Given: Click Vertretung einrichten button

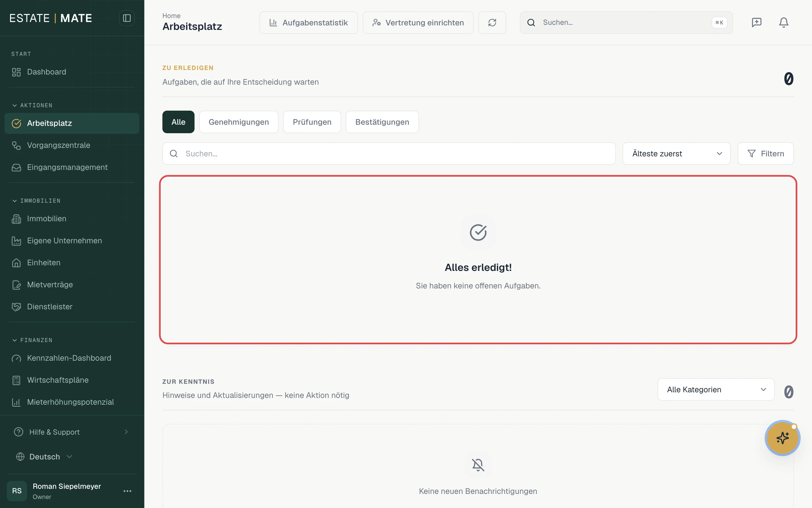Looking at the screenshot, I should (418, 23).
